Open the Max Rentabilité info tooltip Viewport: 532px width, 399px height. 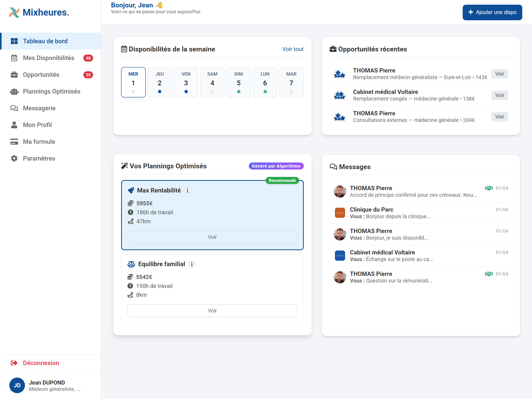[188, 190]
